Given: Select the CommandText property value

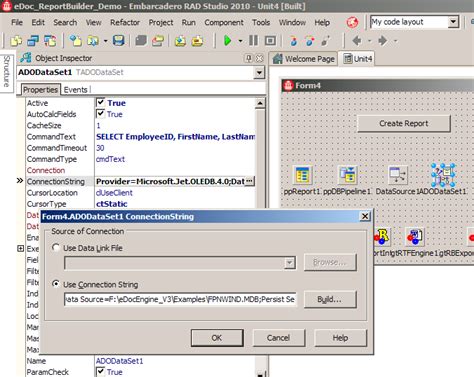Looking at the screenshot, I should (176, 137).
